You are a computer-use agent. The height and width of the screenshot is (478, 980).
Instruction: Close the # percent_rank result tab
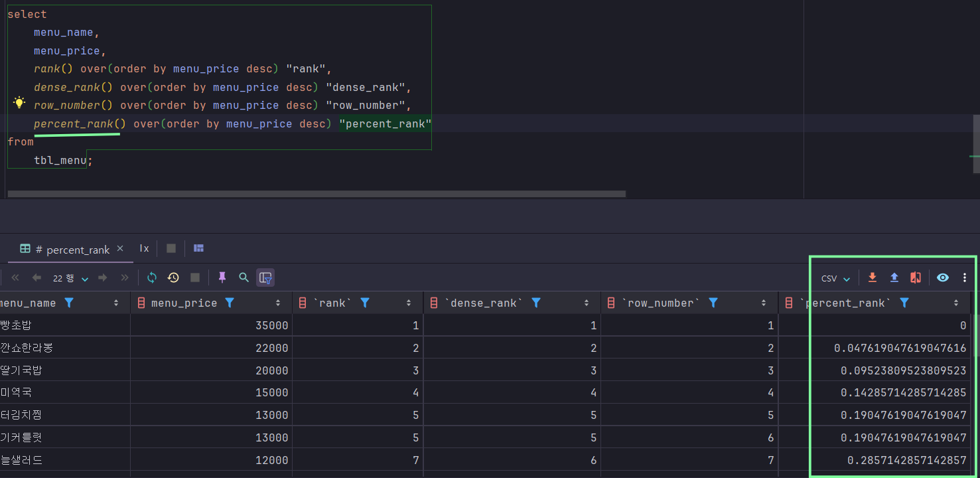pyautogui.click(x=120, y=248)
